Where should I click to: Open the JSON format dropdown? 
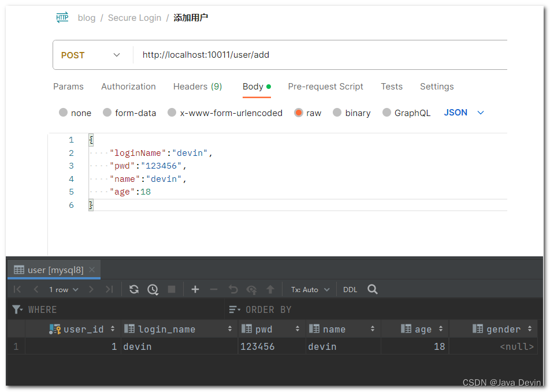[x=464, y=113]
